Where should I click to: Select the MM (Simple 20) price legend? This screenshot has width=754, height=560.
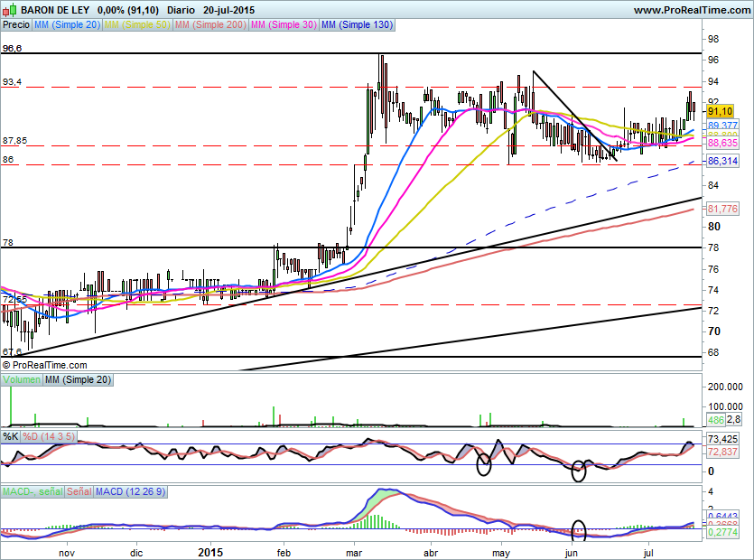click(67, 24)
